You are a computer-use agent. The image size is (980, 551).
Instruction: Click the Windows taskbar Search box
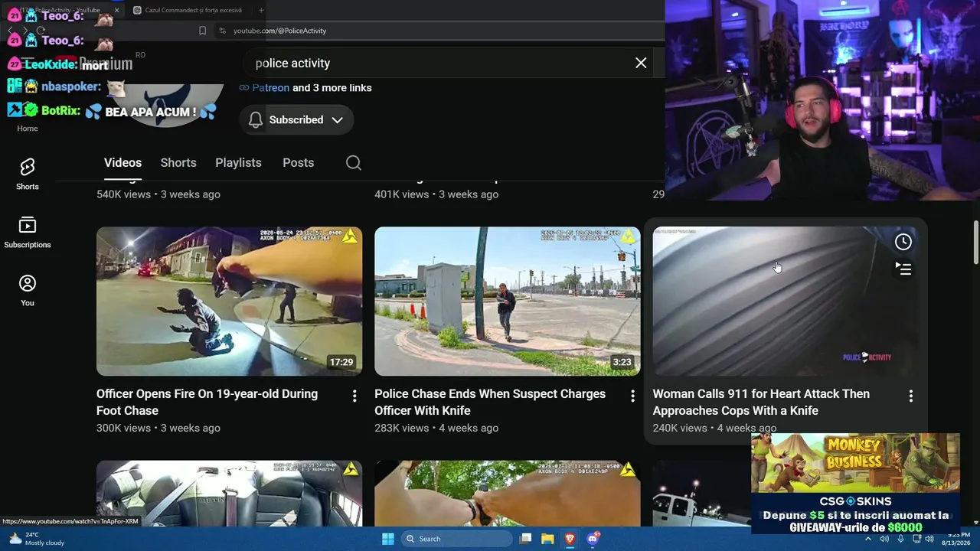tap(457, 539)
